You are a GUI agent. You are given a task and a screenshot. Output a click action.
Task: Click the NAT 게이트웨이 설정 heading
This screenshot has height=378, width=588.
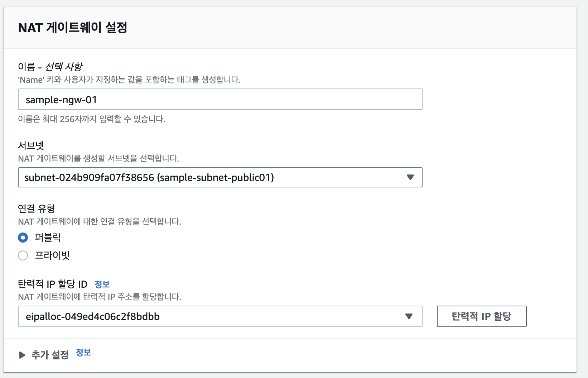pyautogui.click(x=73, y=28)
